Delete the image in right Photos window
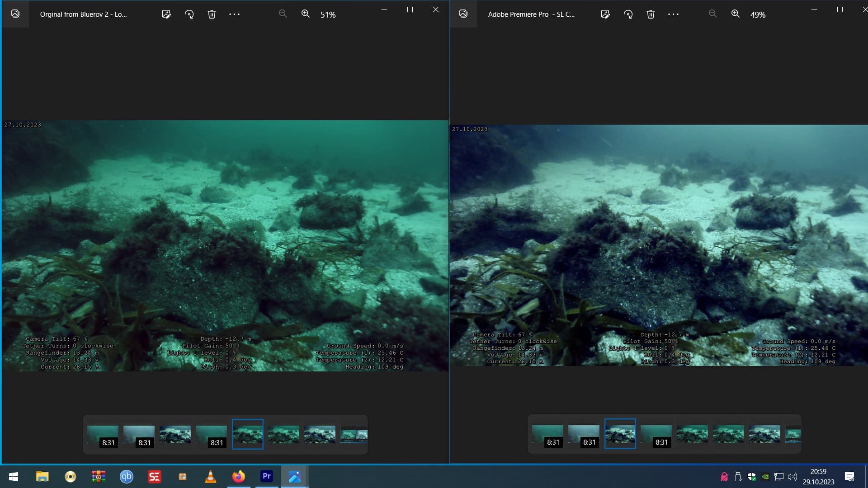 tap(651, 14)
